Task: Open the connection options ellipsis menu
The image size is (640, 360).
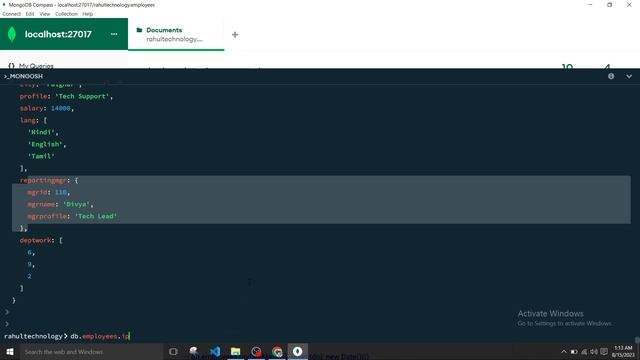Action: [114, 34]
